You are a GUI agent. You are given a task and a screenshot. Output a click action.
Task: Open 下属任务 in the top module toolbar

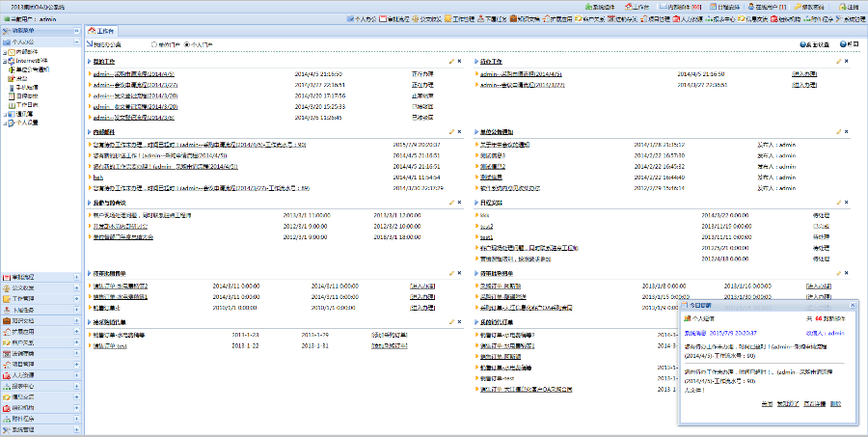[x=492, y=19]
